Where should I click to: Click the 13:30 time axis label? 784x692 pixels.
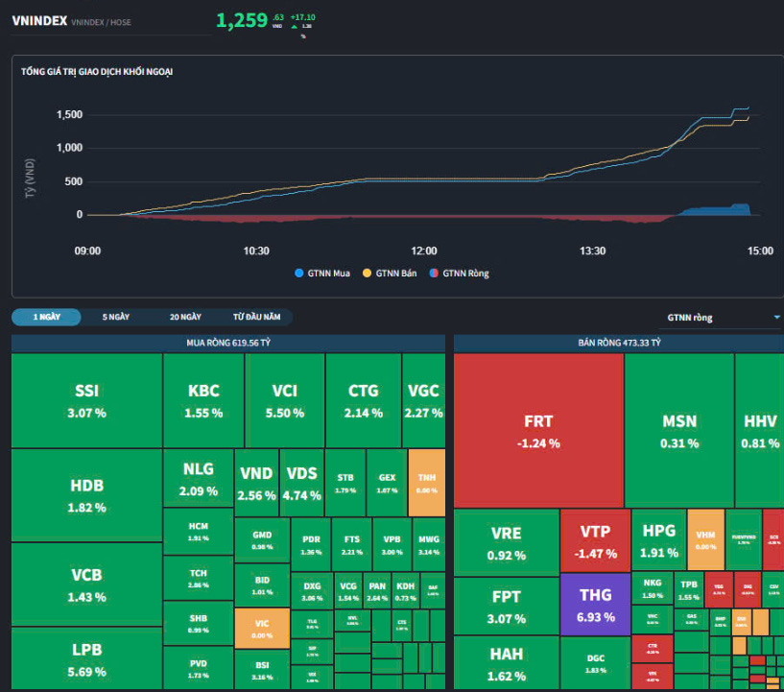[592, 251]
